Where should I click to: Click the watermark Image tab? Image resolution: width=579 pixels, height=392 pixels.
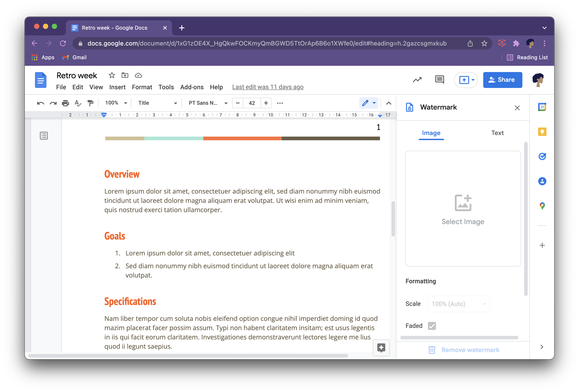(431, 133)
